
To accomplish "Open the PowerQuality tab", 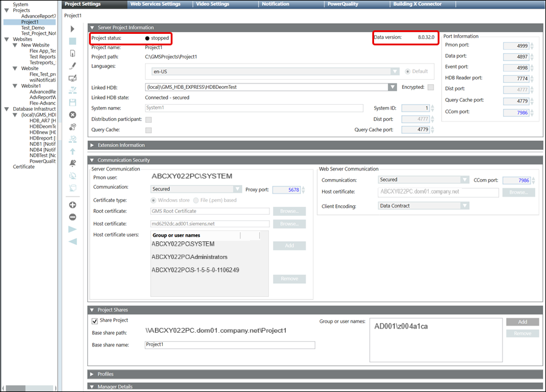I will 343,4.
